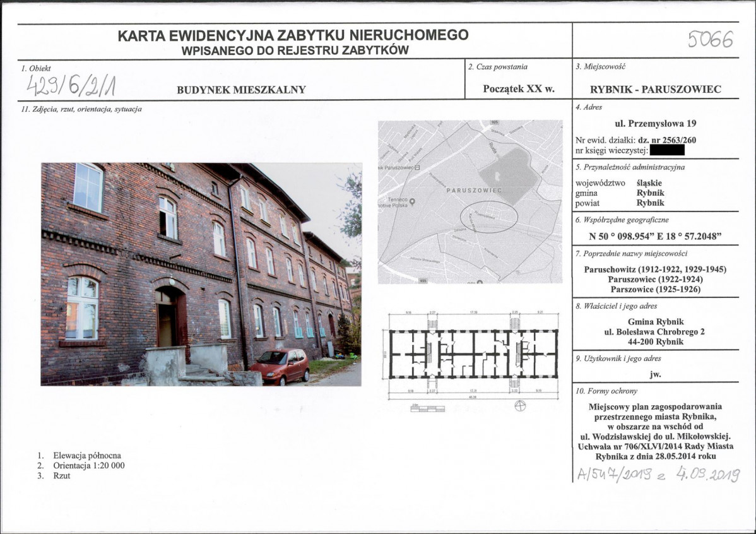
Task: Click the label '4. Adres'
Action: [589, 107]
